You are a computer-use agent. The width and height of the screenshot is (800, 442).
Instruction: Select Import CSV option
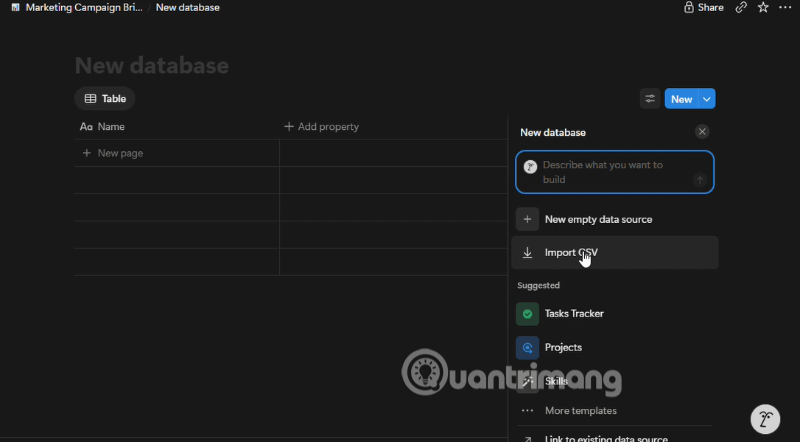pyautogui.click(x=614, y=253)
